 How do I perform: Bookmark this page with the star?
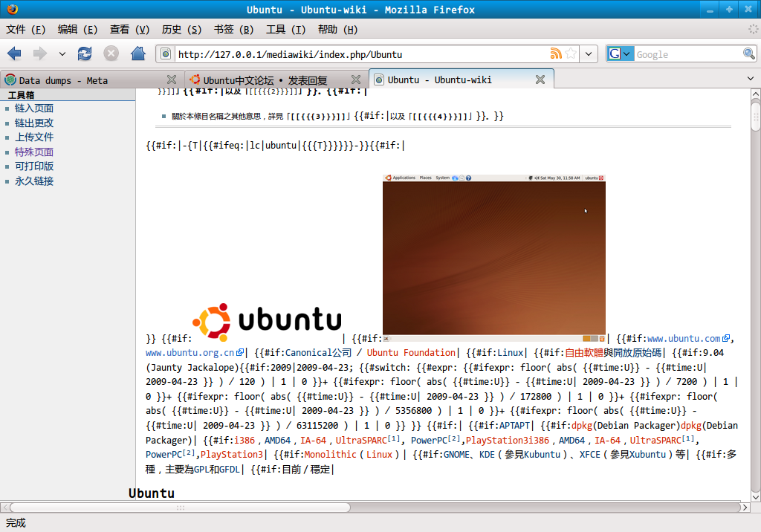pyautogui.click(x=571, y=53)
